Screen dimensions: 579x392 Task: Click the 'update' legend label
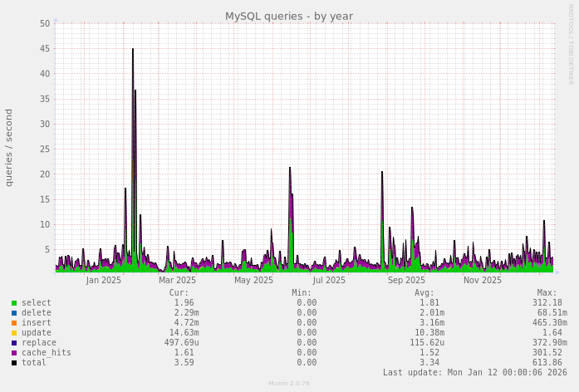pos(37,332)
